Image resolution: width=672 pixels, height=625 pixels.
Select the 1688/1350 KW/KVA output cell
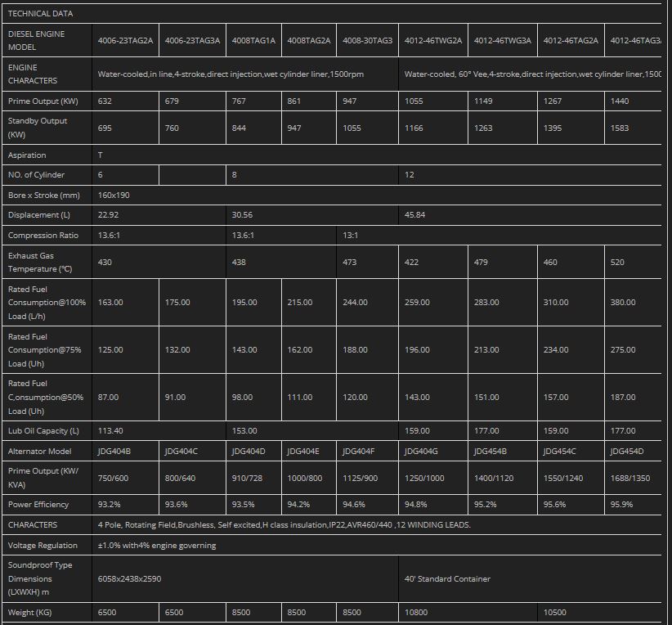click(630, 478)
